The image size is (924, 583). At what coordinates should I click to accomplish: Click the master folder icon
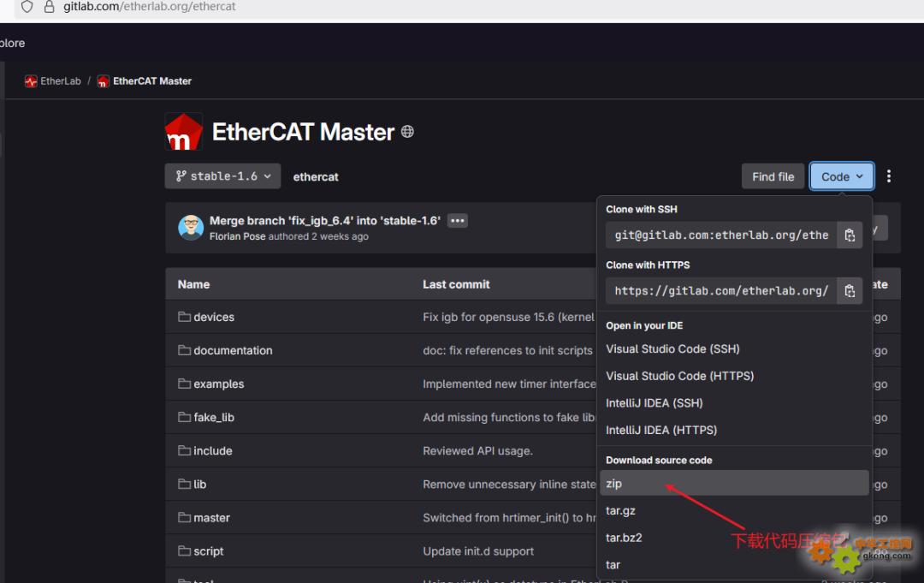pos(185,518)
